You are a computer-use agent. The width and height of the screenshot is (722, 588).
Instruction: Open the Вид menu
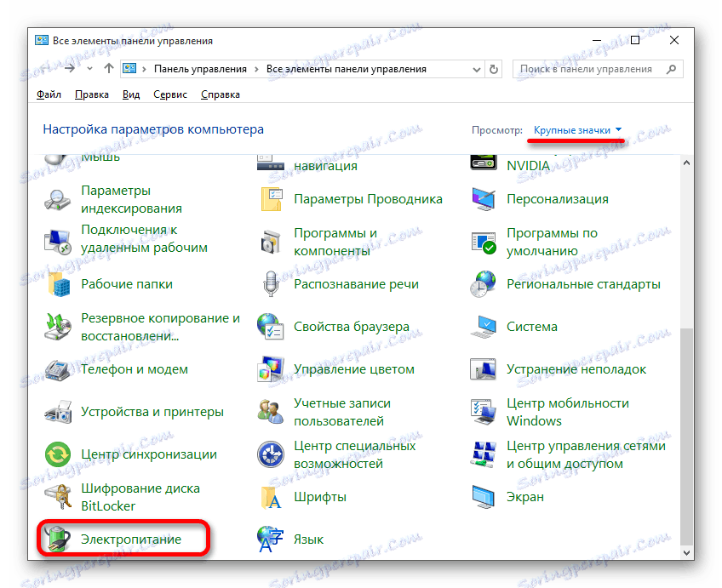131,94
